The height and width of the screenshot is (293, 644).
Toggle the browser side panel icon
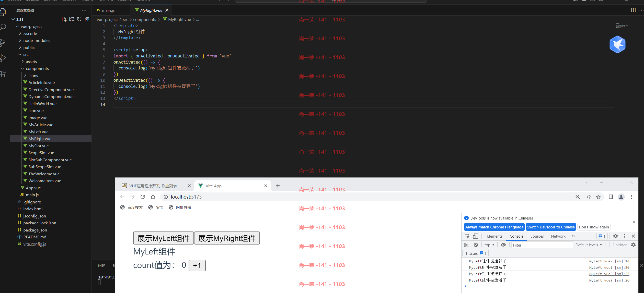[611, 197]
